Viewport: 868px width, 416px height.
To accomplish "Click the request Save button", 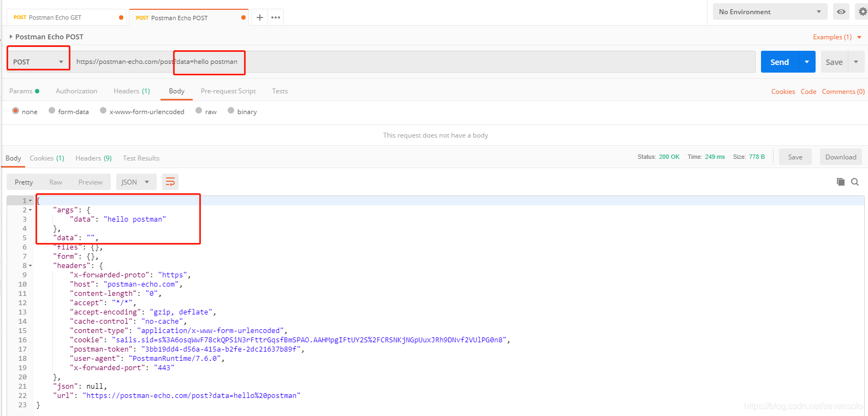I will click(x=834, y=62).
